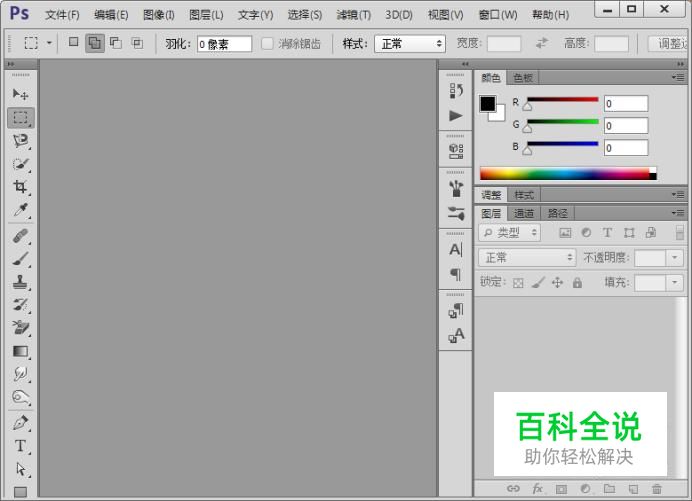Click the new adjustment layer icon

point(586,489)
